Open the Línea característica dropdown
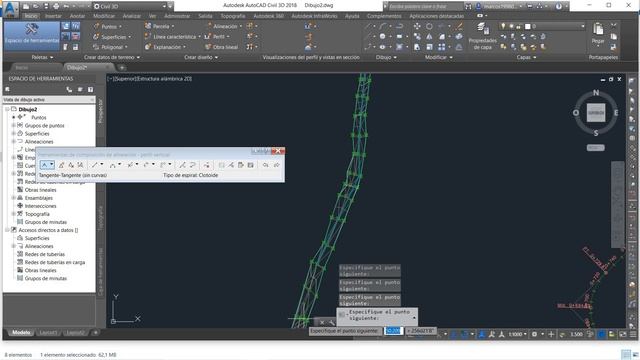The height and width of the screenshot is (360, 640). pyautogui.click(x=173, y=37)
